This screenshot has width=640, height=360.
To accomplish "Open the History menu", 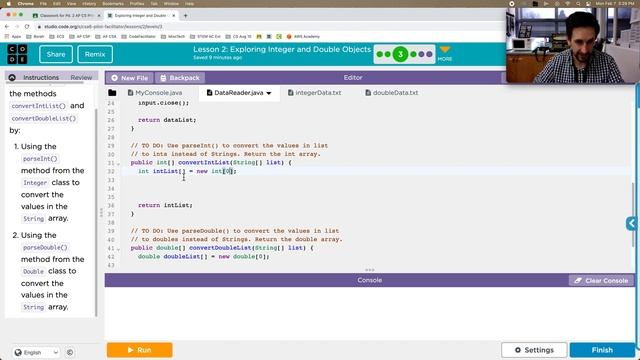I will (89, 4).
